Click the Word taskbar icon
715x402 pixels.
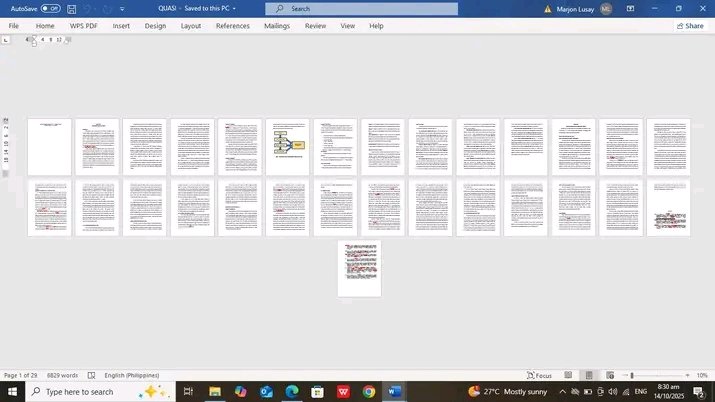point(394,392)
